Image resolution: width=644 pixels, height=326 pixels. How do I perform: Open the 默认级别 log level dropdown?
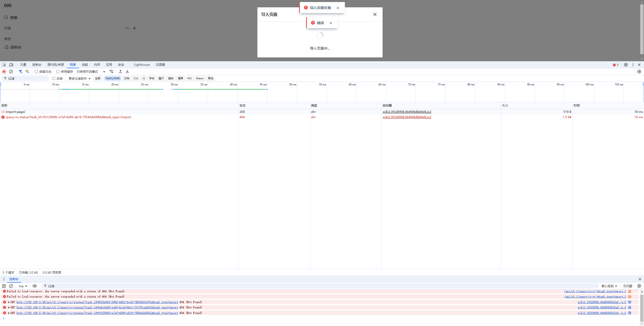pyautogui.click(x=609, y=286)
